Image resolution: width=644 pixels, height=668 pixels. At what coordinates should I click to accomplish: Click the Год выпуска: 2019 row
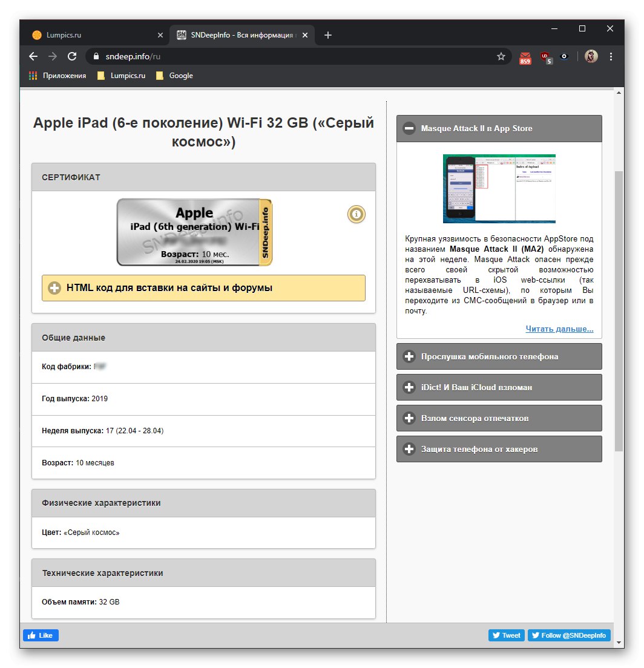click(203, 399)
